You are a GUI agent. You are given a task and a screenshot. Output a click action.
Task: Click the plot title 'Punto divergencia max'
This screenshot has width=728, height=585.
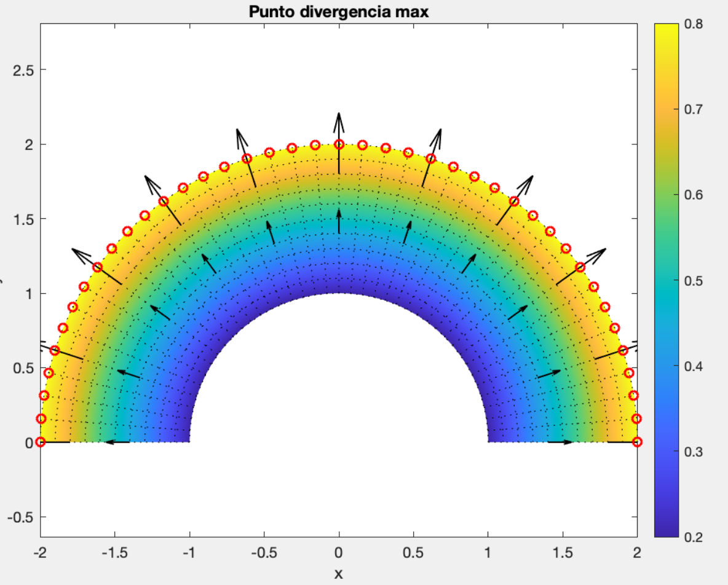338,12
